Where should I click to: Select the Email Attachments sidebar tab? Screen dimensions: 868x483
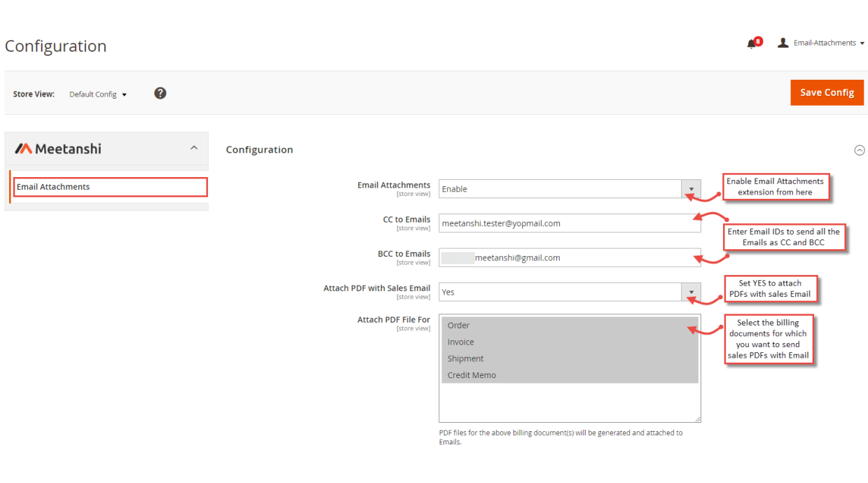click(x=111, y=187)
